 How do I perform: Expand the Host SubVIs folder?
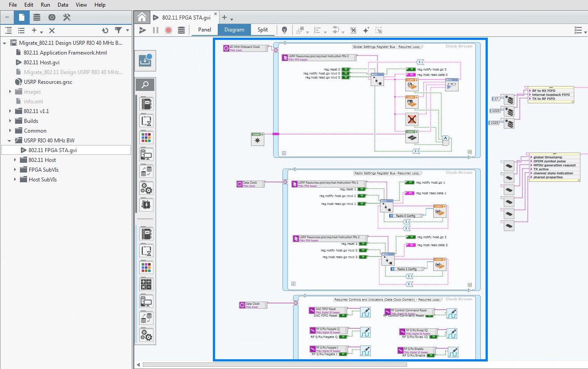coord(15,180)
